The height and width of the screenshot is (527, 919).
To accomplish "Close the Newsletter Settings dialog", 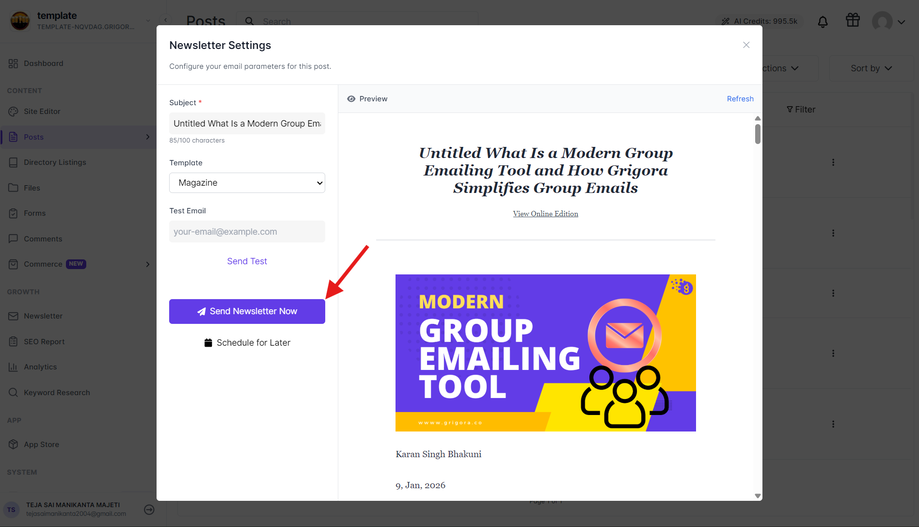I will click(x=746, y=45).
